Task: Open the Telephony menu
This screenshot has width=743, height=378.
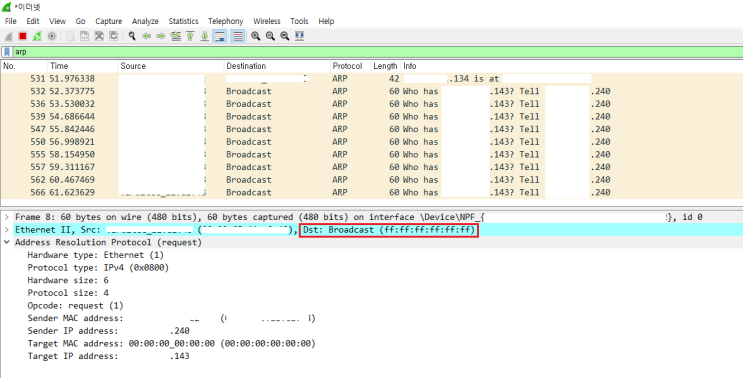Action: click(x=226, y=21)
